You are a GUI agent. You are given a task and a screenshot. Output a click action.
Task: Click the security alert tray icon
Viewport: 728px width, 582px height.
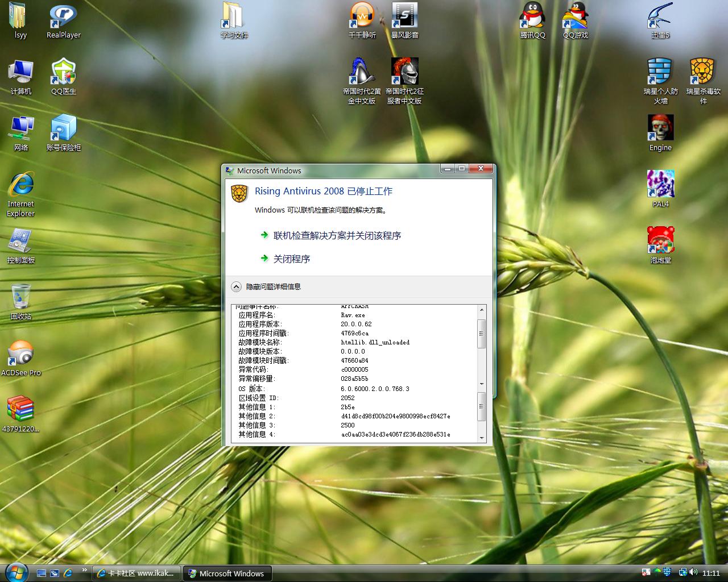pos(646,573)
